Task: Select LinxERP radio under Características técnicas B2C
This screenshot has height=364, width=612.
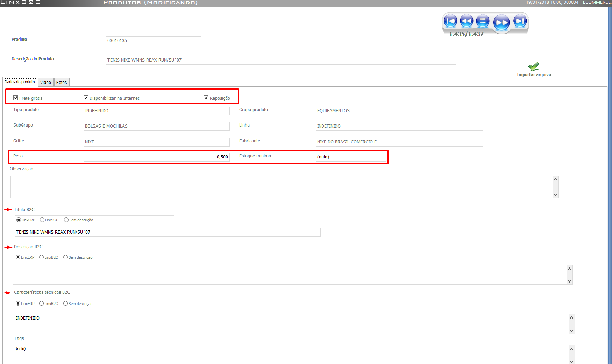Action: coord(18,304)
